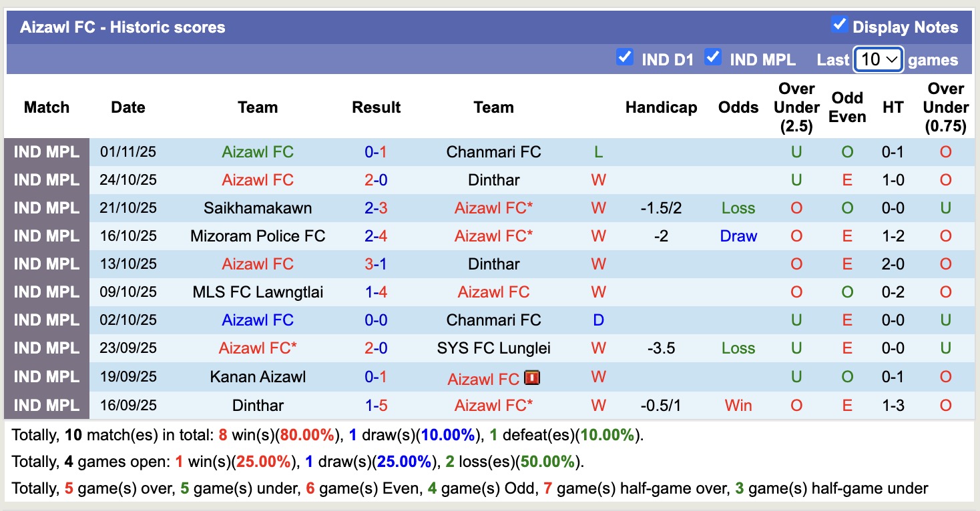The image size is (980, 511).
Task: Open the 2-4 result on 16/10/25
Action: click(376, 236)
